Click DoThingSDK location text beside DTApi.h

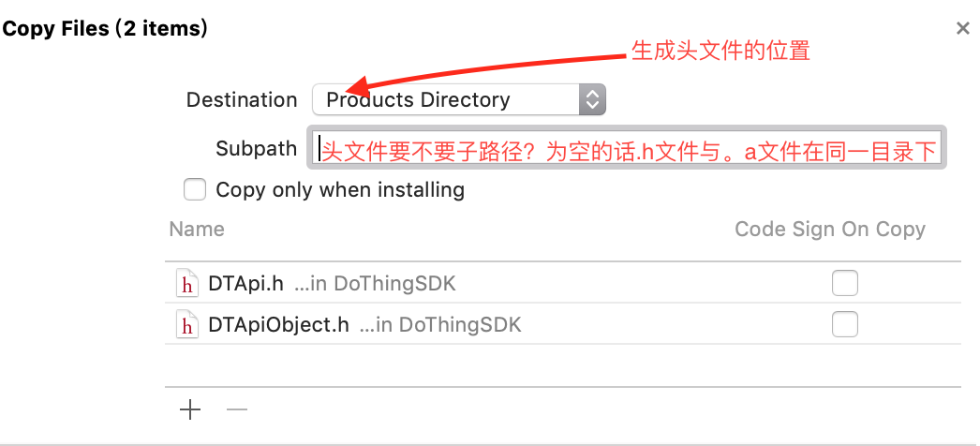[x=375, y=284]
